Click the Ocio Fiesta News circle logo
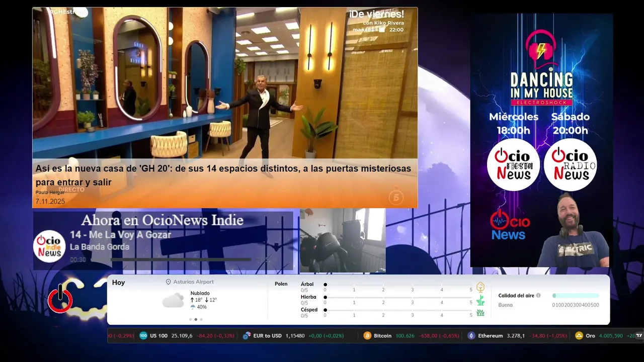The image size is (644, 362). click(x=513, y=164)
